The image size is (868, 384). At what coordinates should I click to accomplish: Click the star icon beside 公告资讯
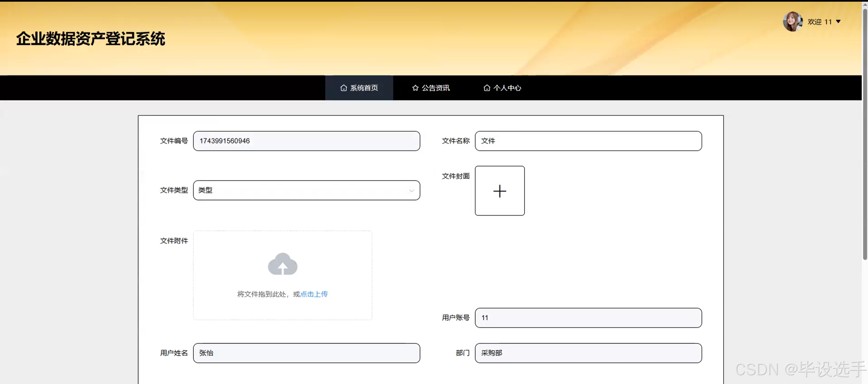415,88
